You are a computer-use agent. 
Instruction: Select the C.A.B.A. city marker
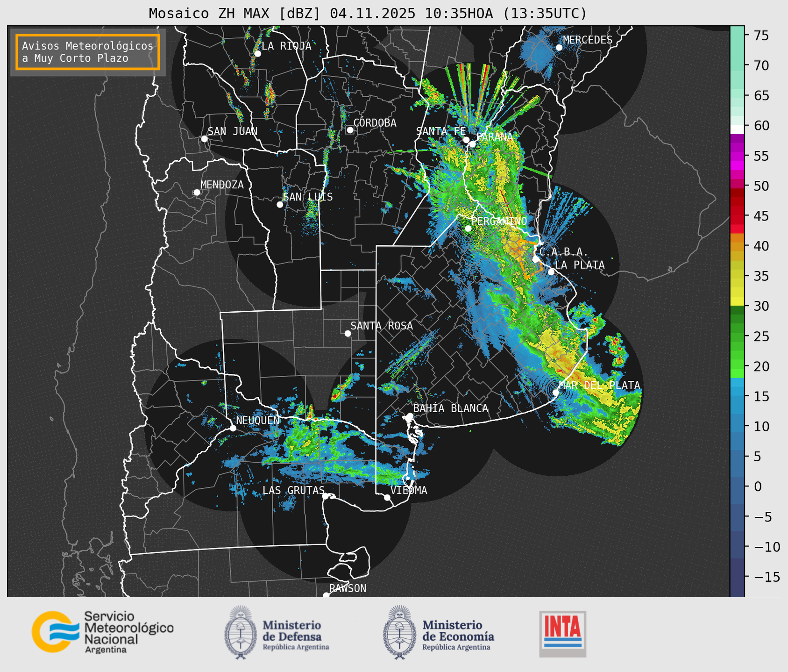click(x=536, y=259)
